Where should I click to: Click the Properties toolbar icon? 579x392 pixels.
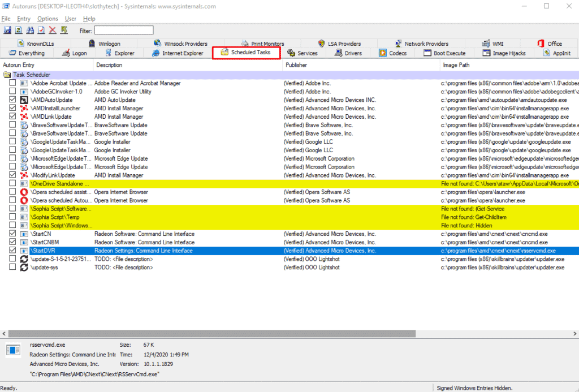[x=41, y=30]
